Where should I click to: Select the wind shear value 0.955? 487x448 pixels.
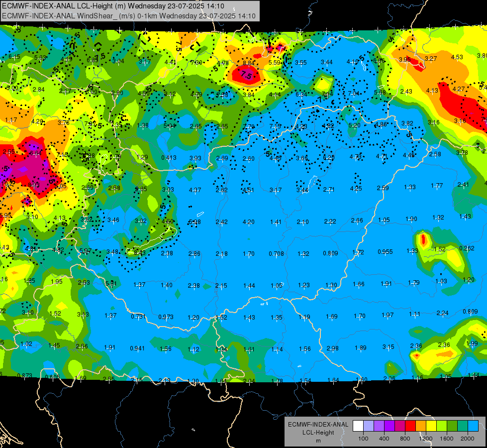[x=385, y=251]
